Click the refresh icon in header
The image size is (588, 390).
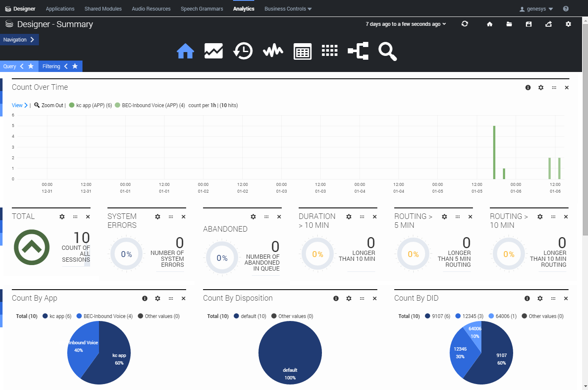point(464,24)
